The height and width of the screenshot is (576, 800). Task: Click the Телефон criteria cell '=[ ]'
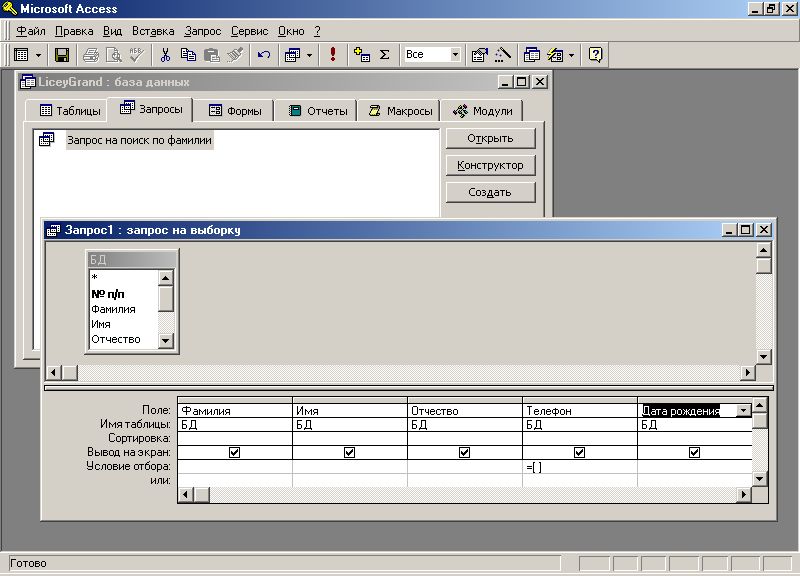(x=580, y=467)
